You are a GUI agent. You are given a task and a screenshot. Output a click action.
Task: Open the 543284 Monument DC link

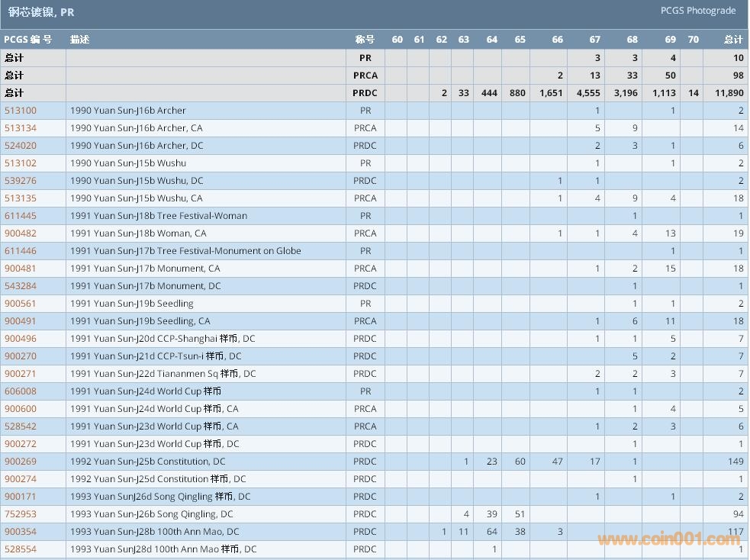click(21, 286)
